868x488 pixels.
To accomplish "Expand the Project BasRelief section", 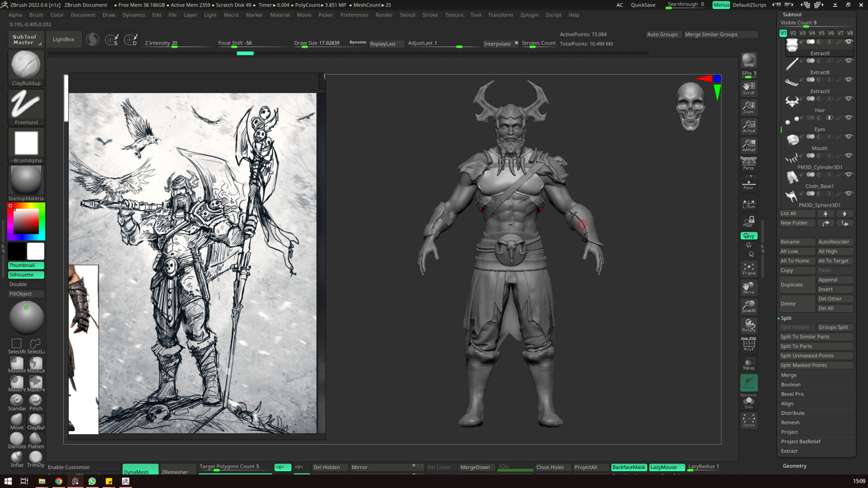I will [x=801, y=441].
